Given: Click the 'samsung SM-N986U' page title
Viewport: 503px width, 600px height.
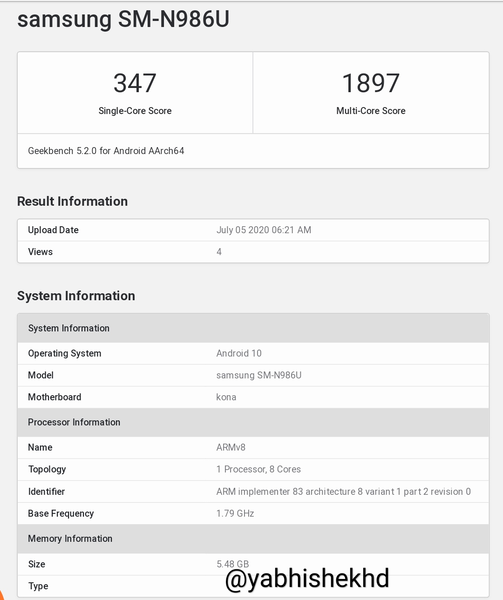Looking at the screenshot, I should 123,19.
